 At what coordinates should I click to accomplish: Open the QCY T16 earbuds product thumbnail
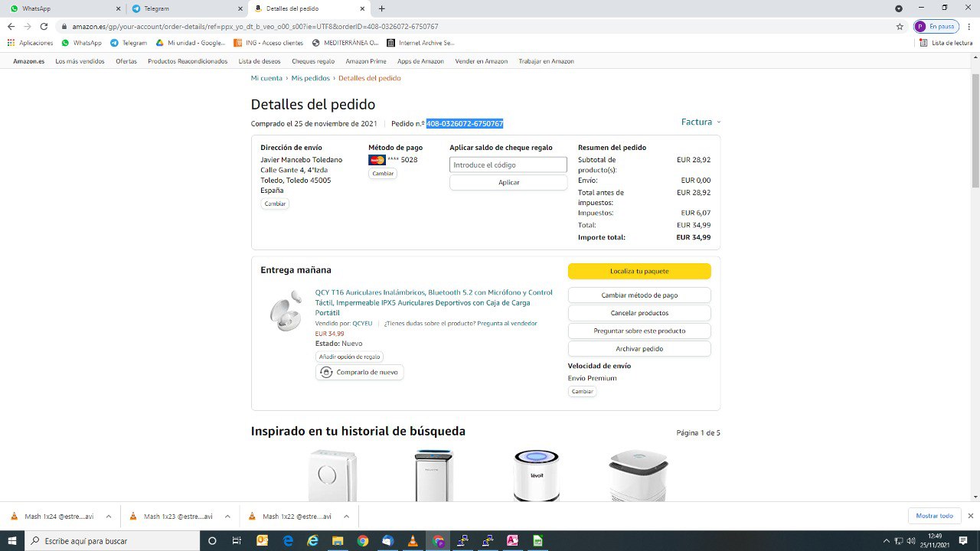point(286,311)
